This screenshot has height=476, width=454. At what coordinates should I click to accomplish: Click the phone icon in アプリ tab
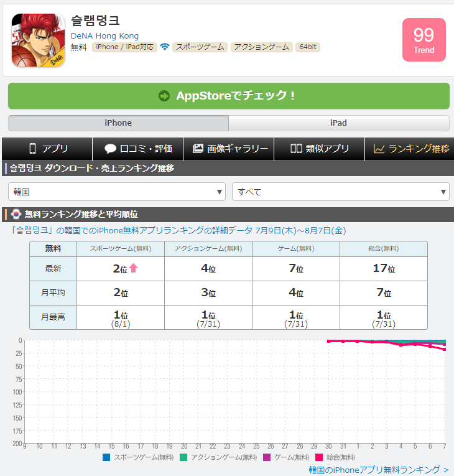32,149
